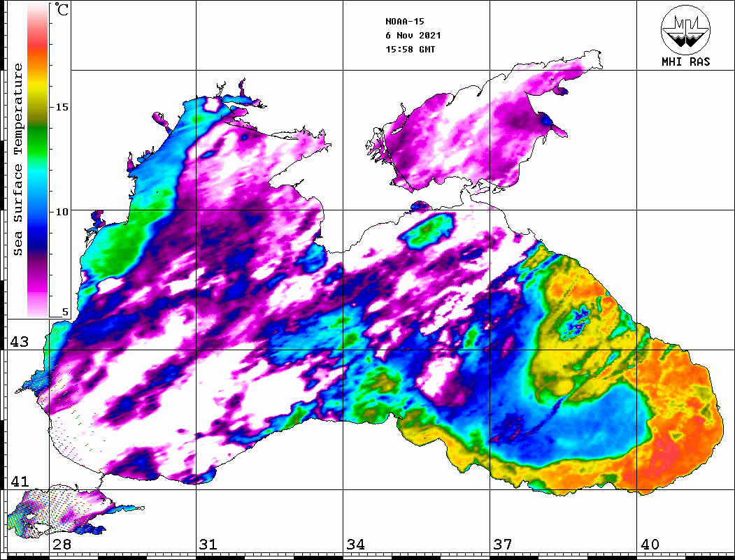Image resolution: width=735 pixels, height=560 pixels.
Task: Click the 'MHI RAS' label text
Action: (x=686, y=62)
